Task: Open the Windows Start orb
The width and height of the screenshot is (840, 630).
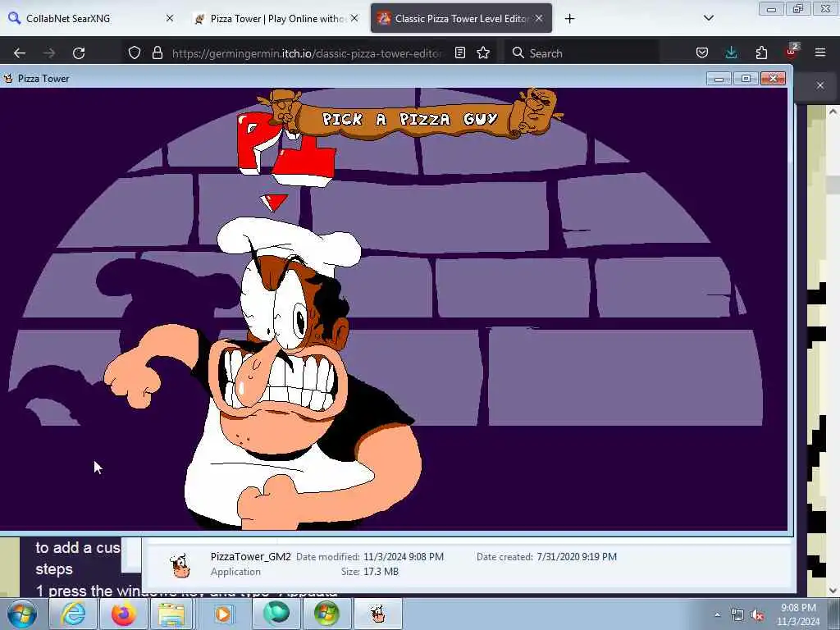Action: [x=22, y=614]
